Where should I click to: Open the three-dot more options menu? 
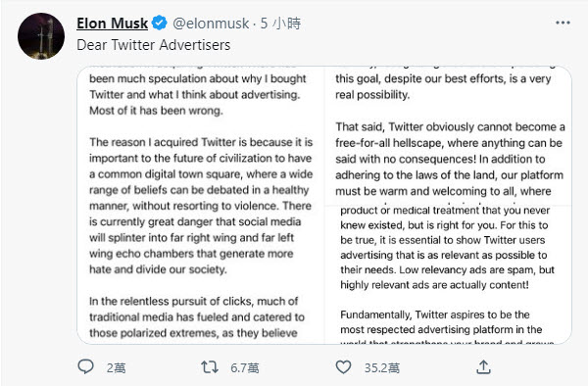tap(563, 23)
